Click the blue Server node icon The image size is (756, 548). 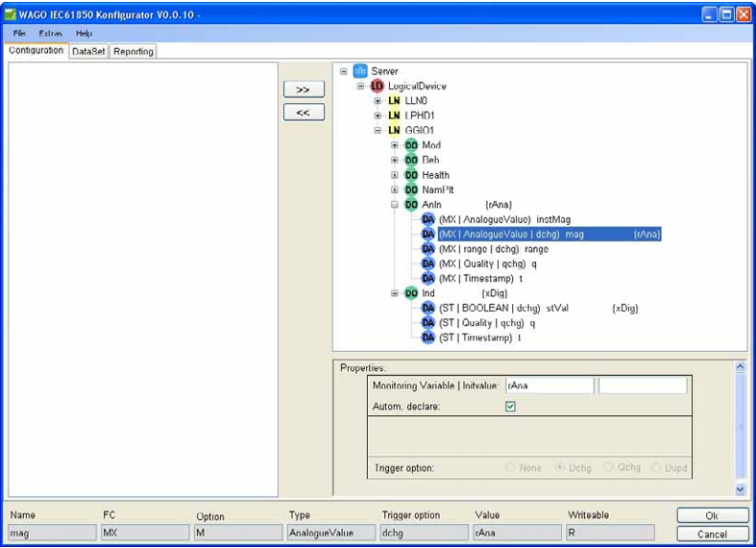click(x=360, y=71)
